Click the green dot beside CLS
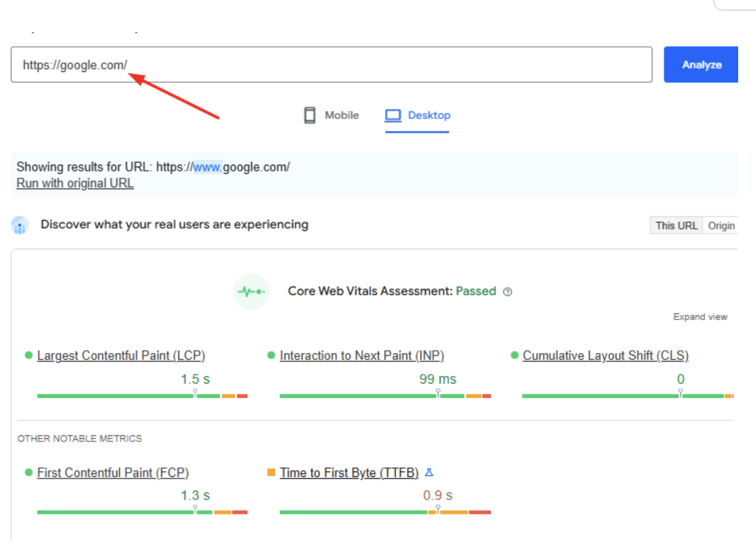Image resolution: width=756 pixels, height=559 pixels. pyautogui.click(x=515, y=355)
